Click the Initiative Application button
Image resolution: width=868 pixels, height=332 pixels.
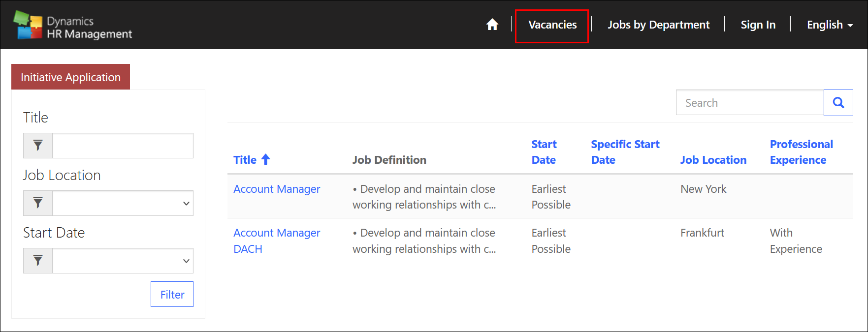(x=70, y=77)
